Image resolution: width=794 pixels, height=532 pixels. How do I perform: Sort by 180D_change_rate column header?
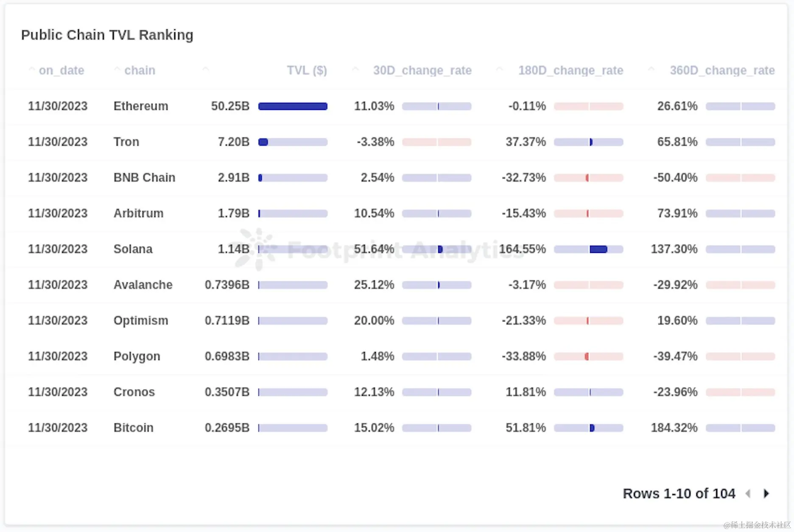tap(570, 70)
